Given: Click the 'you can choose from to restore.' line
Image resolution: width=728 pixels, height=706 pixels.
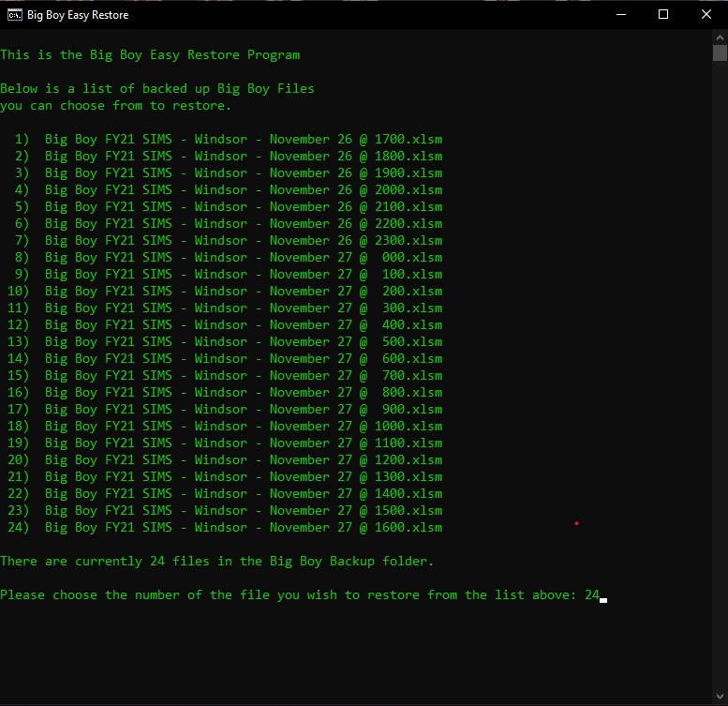Looking at the screenshot, I should click(115, 105).
